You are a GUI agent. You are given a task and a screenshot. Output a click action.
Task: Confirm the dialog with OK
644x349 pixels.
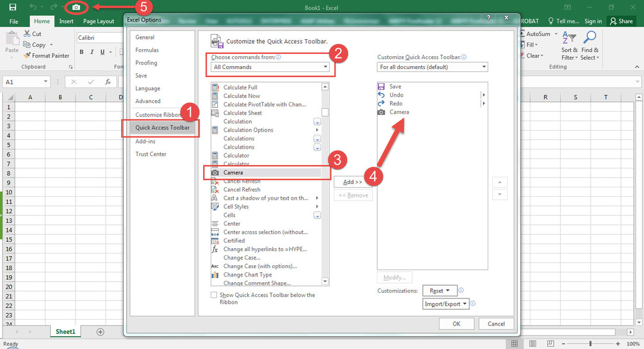pyautogui.click(x=456, y=324)
